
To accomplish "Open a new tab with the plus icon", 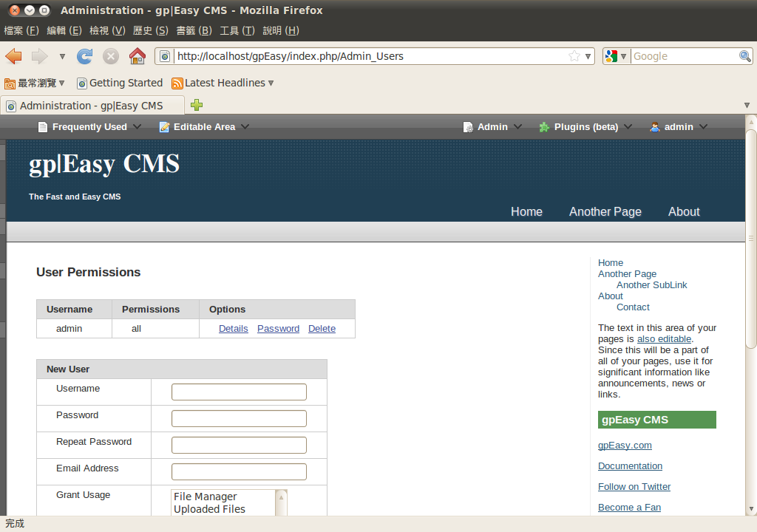I will (x=197, y=105).
